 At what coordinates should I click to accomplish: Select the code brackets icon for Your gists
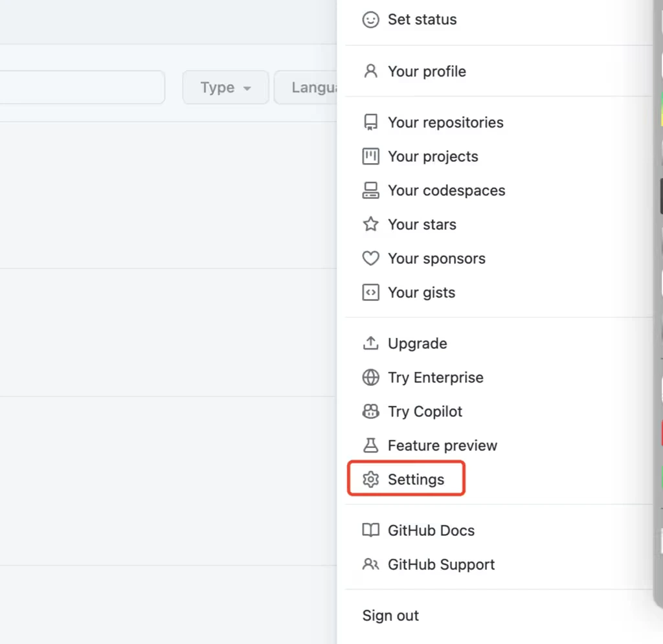point(370,292)
